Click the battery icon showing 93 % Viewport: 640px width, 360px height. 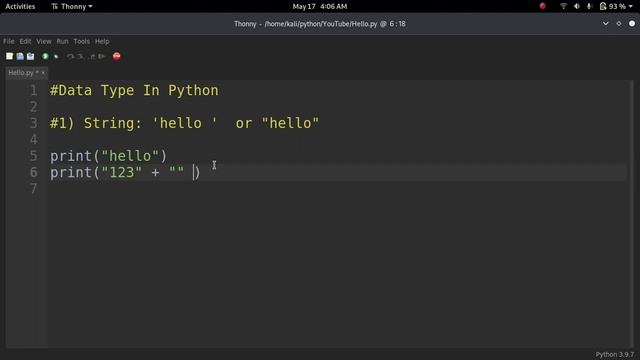tap(612, 6)
